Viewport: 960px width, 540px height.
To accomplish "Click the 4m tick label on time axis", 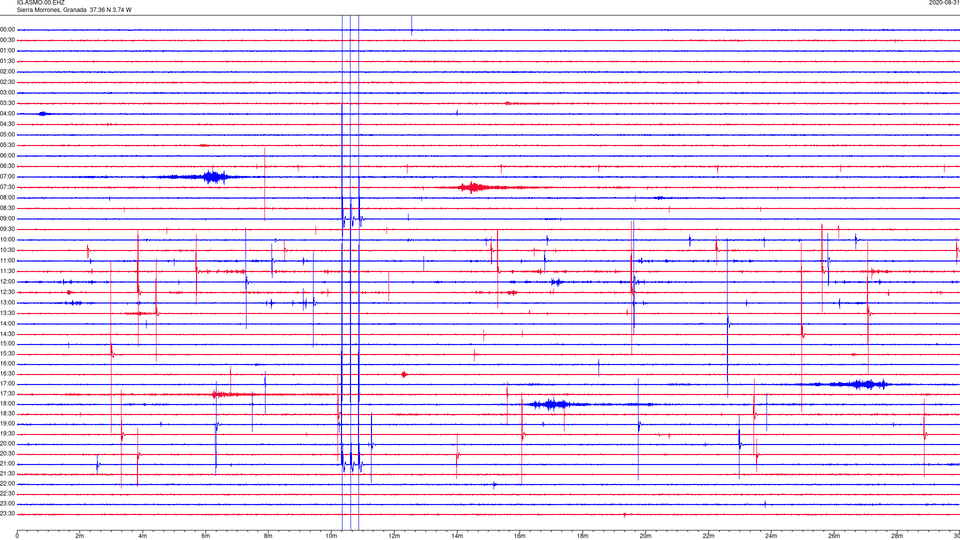I will coord(143,536).
